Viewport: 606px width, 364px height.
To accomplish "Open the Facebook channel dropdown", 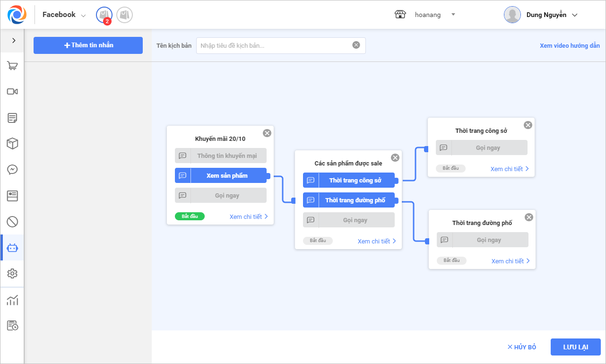I will click(64, 15).
